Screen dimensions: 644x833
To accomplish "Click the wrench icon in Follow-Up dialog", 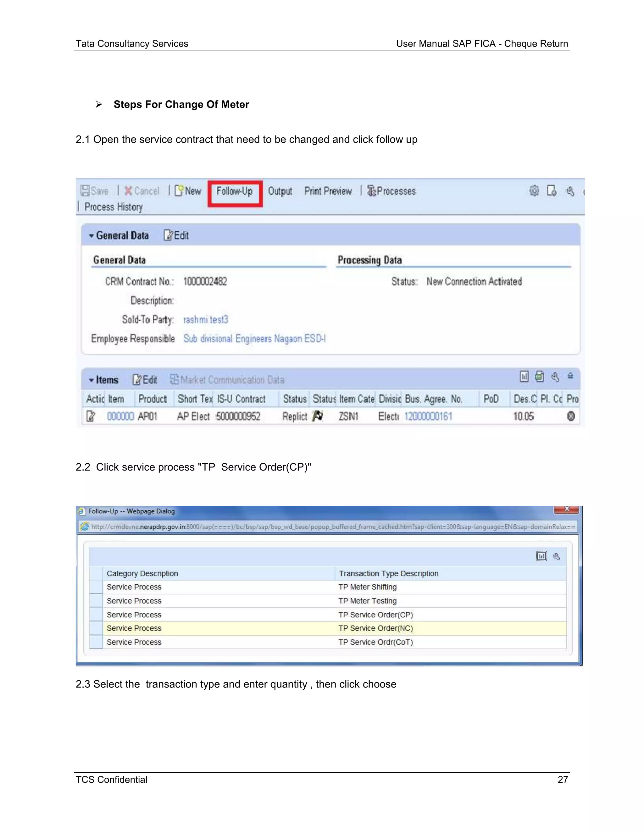I will coord(557,556).
